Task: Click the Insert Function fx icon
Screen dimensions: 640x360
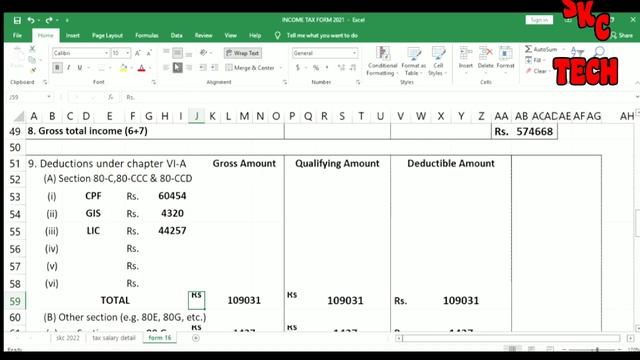Action: click(111, 97)
